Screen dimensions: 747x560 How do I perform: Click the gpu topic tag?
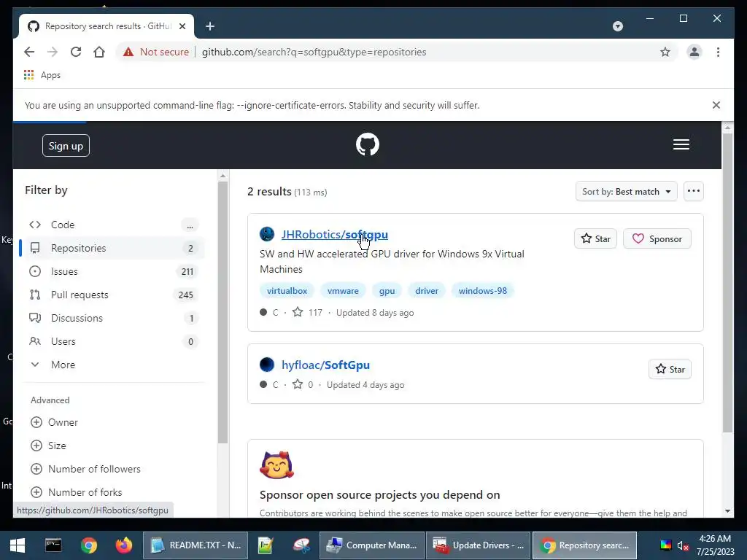click(387, 290)
